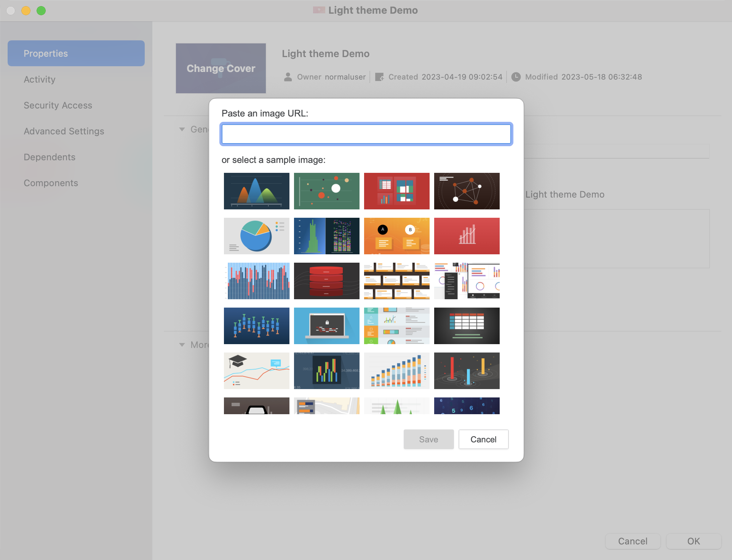Select the laptop with lock sample image
732x560 pixels.
tap(326, 325)
